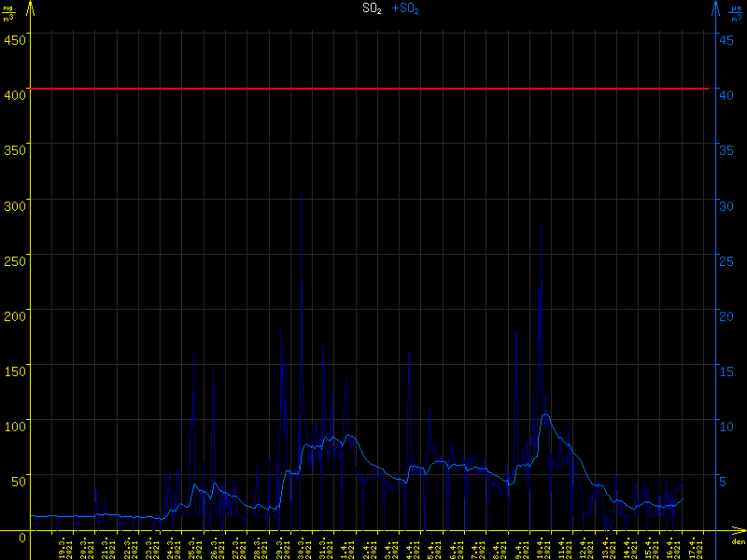Viewport: 747px width, 560px height.
Task: Click the yellow left axis arrowhead
Action: (32, 7)
